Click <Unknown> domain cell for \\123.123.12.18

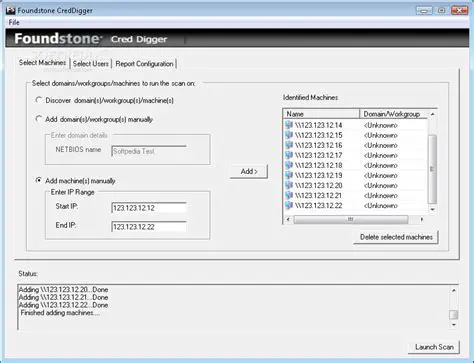381,165
